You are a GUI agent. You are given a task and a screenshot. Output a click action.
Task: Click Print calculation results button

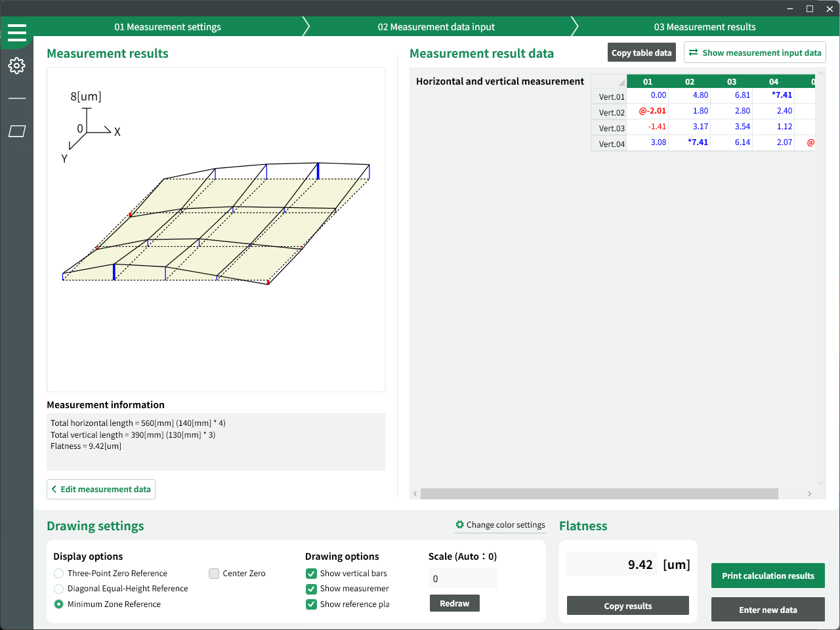(x=768, y=576)
